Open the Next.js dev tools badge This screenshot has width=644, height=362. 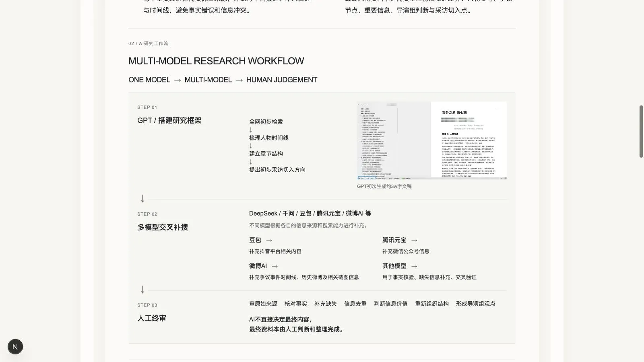15,347
